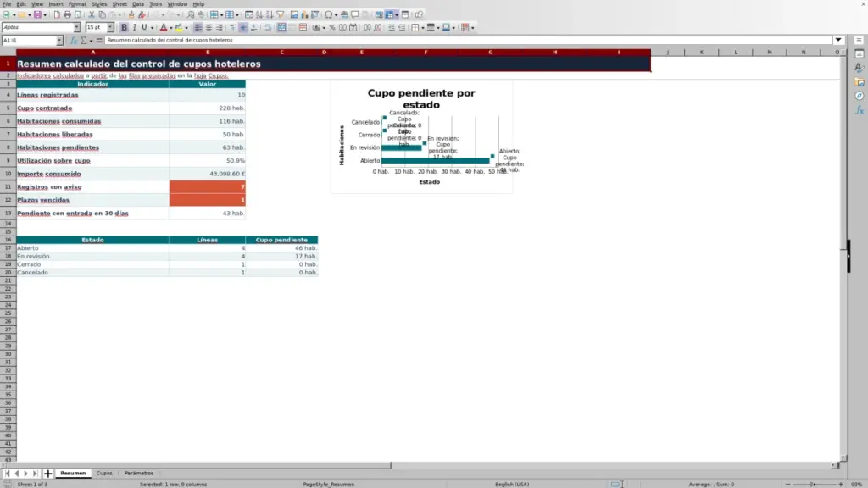Click the Cut scissors icon
868x488 pixels.
92,15
